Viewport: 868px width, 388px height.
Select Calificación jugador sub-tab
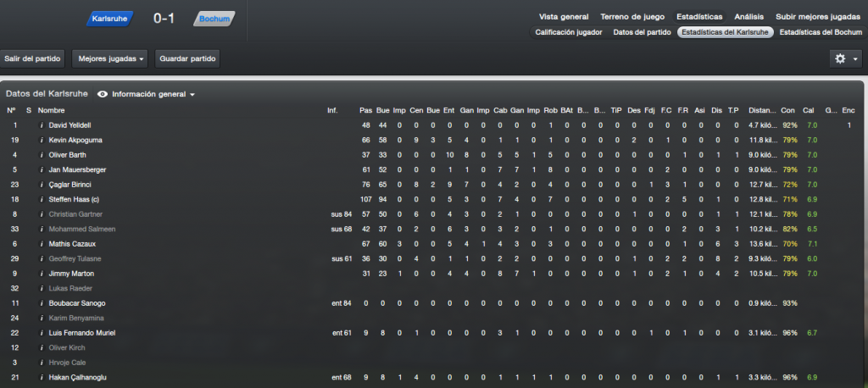tap(569, 32)
